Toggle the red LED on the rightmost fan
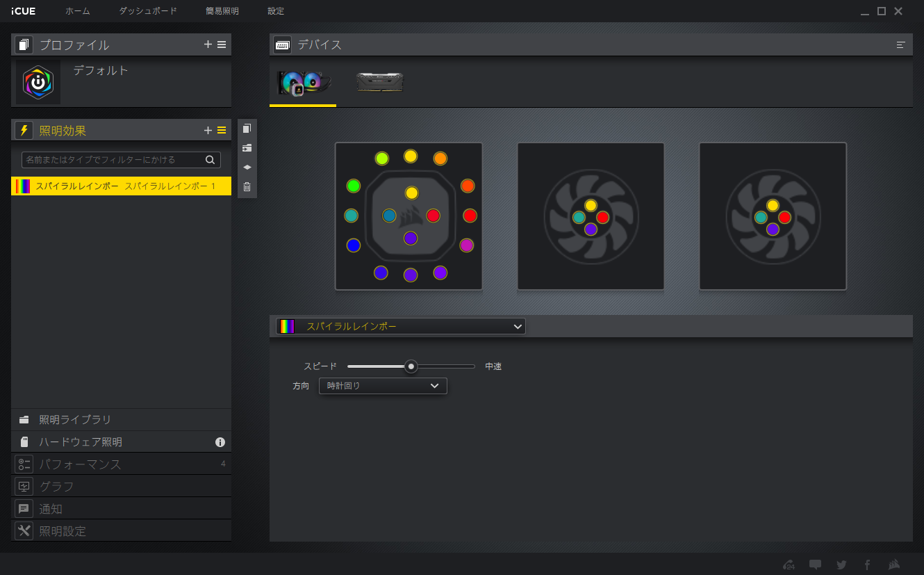Image resolution: width=924 pixels, height=575 pixels. point(784,217)
